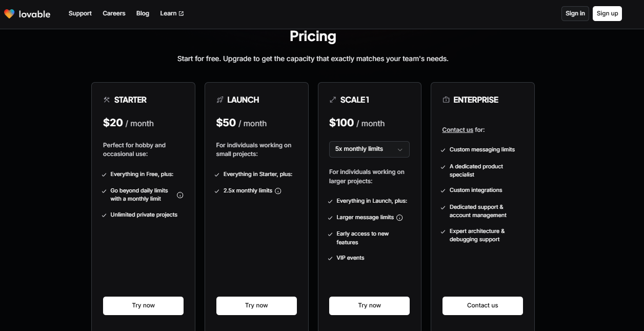Click the Enterprise Contact us button
The width and height of the screenshot is (644, 331).
pos(482,305)
